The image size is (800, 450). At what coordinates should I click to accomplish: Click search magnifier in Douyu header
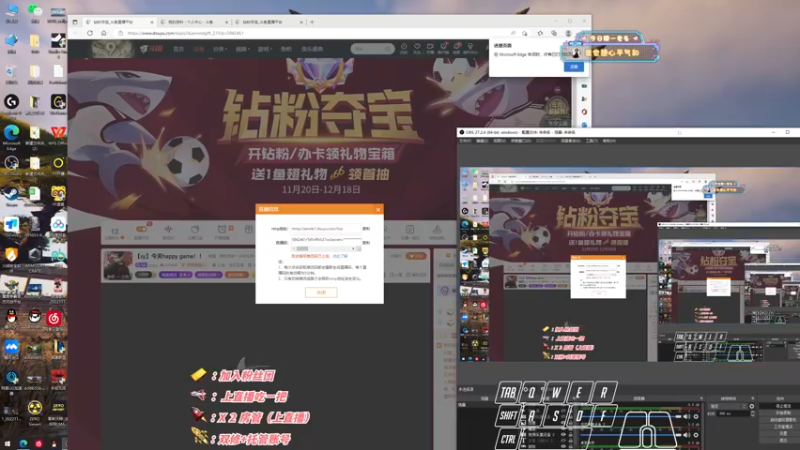point(388,49)
